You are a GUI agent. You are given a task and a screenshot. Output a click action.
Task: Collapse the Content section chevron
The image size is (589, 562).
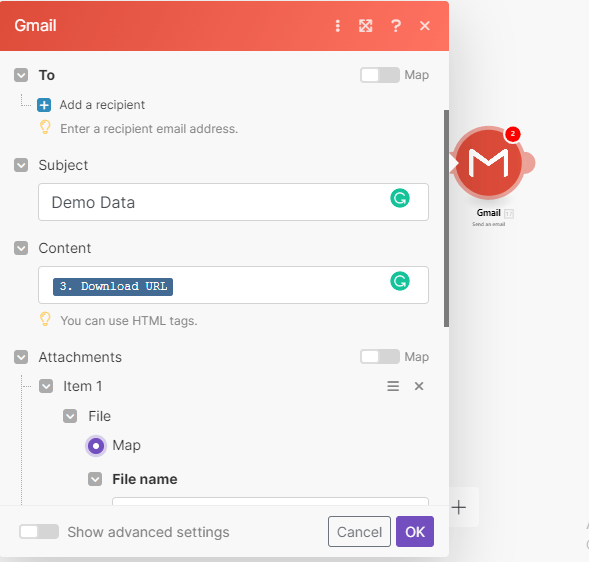click(x=21, y=248)
